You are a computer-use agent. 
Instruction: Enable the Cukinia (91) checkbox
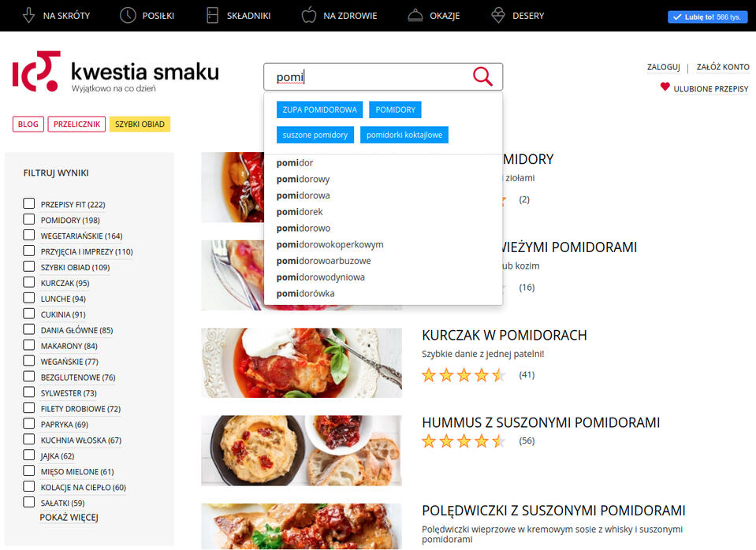point(29,314)
